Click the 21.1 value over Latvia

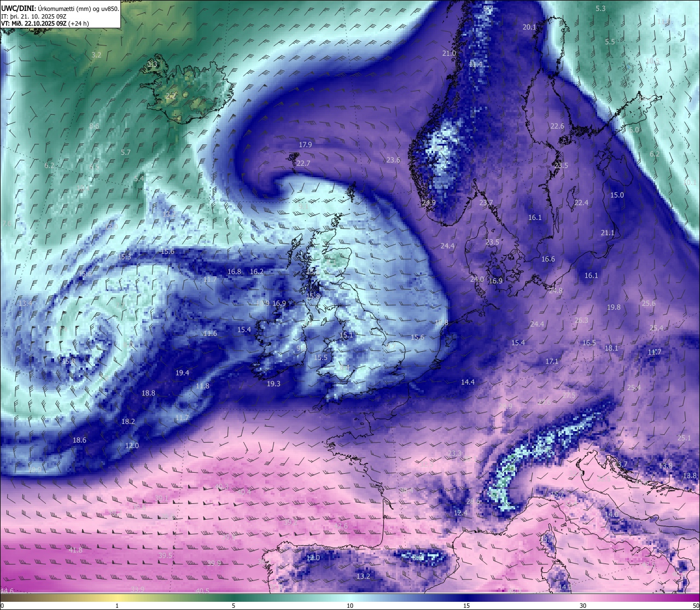coord(608,233)
